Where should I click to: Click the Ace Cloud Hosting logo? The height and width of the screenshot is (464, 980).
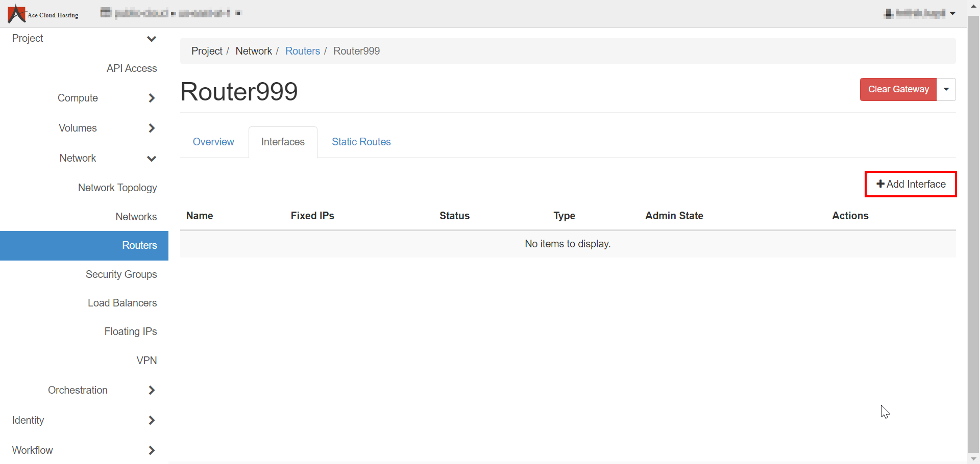pos(43,14)
